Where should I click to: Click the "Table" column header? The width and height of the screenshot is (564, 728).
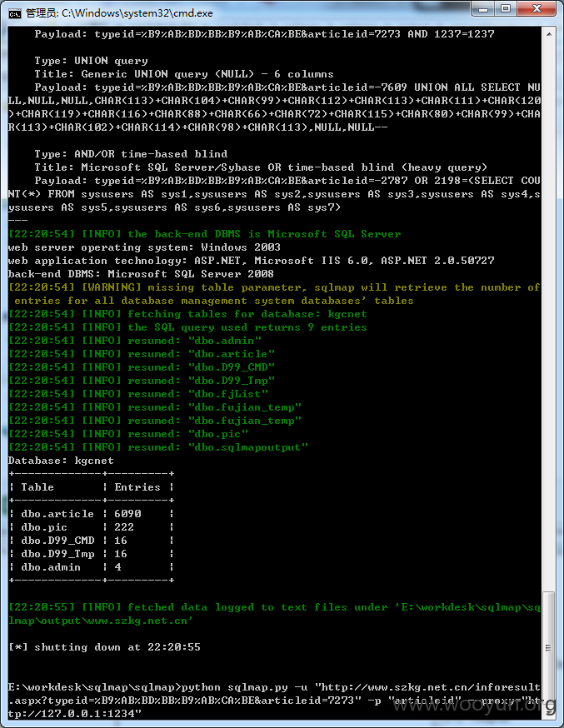[37, 487]
